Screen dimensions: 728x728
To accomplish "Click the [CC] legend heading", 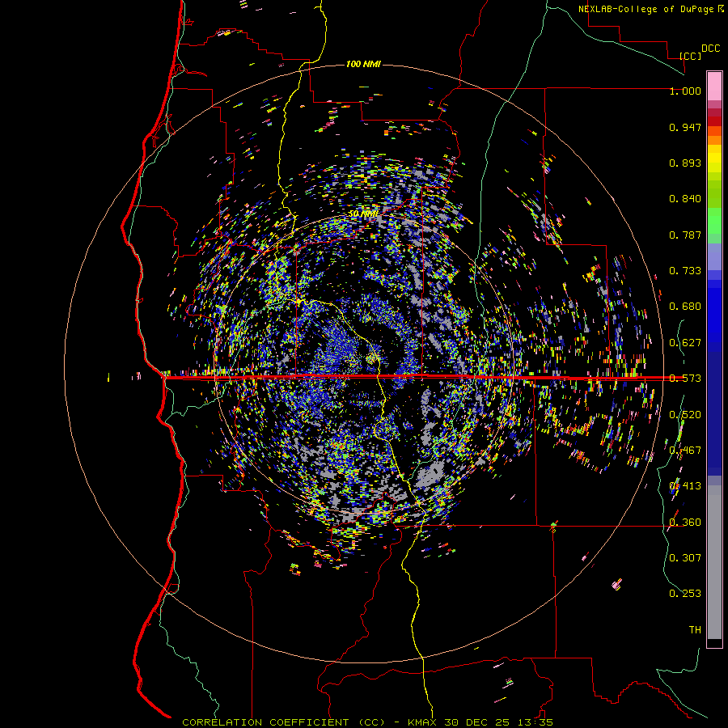I will point(691,56).
